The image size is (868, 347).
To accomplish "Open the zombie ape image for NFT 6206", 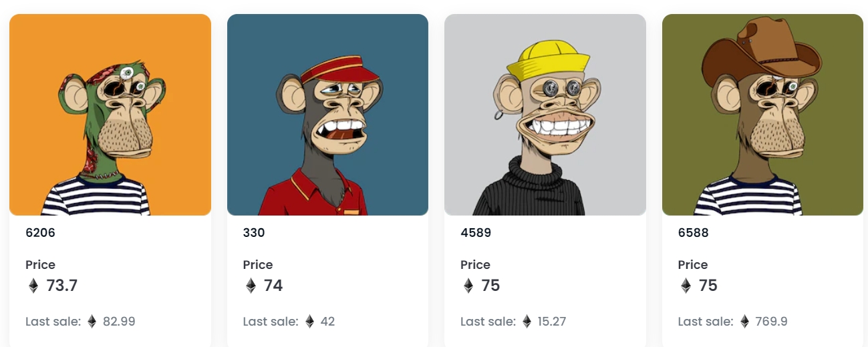I will [x=110, y=115].
